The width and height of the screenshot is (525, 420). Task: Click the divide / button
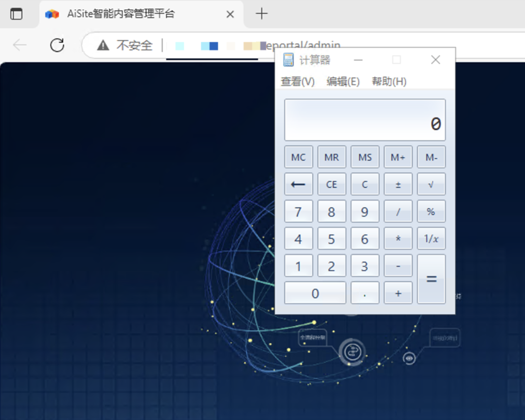[x=398, y=211]
